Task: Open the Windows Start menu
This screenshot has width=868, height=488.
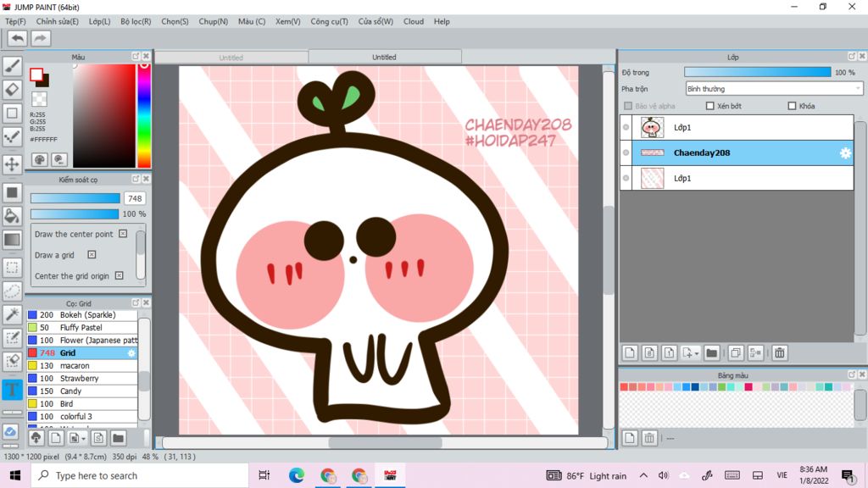Action: coord(15,476)
